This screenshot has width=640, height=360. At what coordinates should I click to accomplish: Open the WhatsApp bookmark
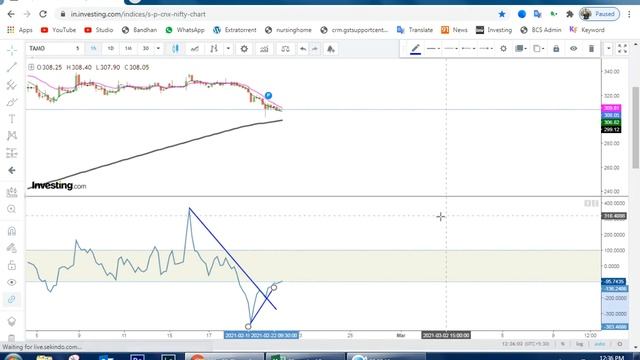(x=185, y=30)
